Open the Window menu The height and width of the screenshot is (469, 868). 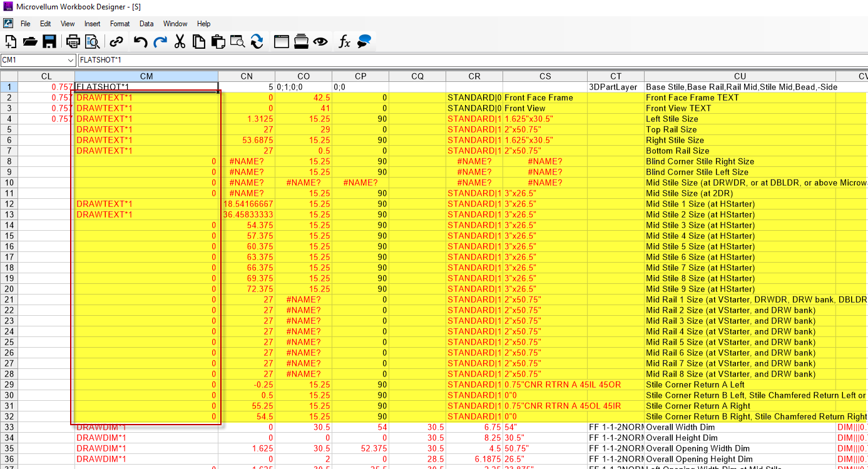(175, 24)
